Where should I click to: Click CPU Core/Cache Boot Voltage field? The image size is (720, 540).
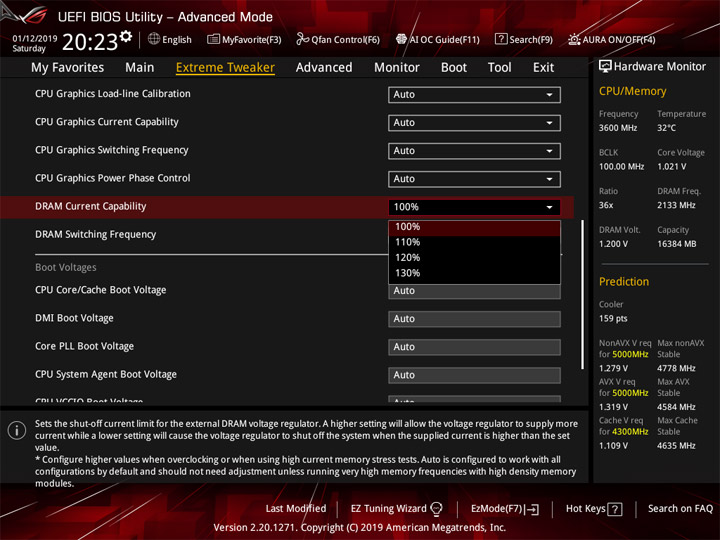pyautogui.click(x=474, y=291)
